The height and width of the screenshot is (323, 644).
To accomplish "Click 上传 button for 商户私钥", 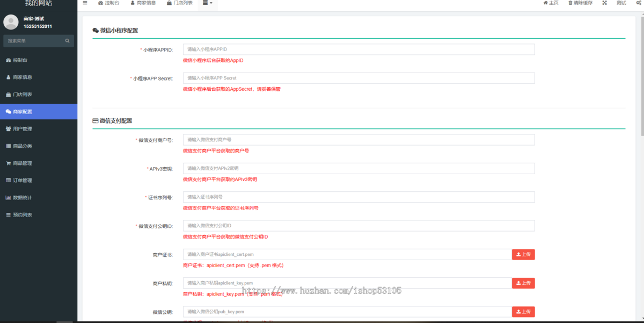I will click(523, 283).
